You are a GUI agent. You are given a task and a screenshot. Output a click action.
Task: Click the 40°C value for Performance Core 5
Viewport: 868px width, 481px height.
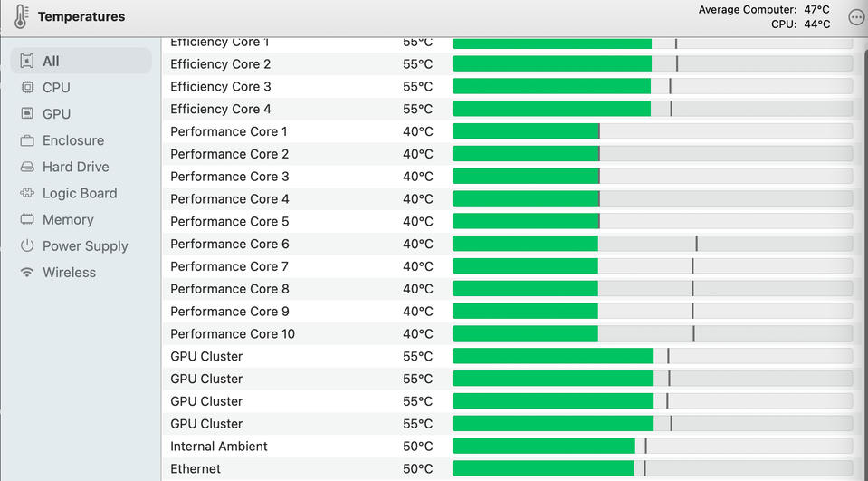[418, 222]
